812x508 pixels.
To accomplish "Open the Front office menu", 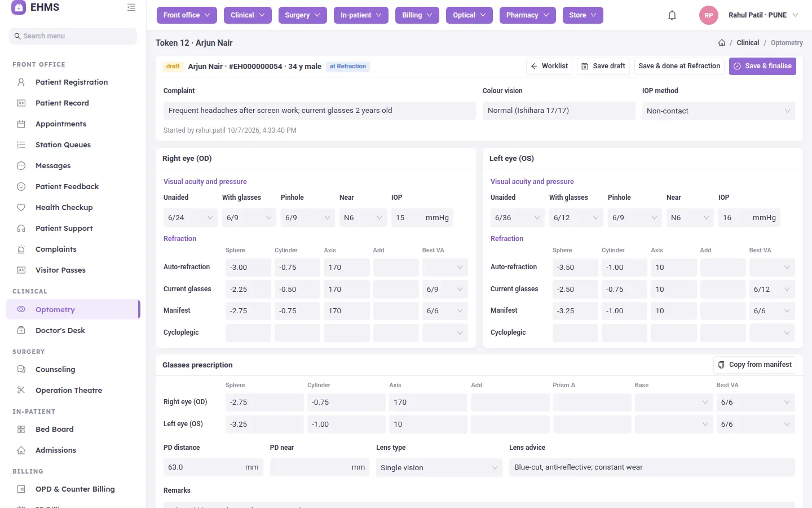I will tap(187, 15).
